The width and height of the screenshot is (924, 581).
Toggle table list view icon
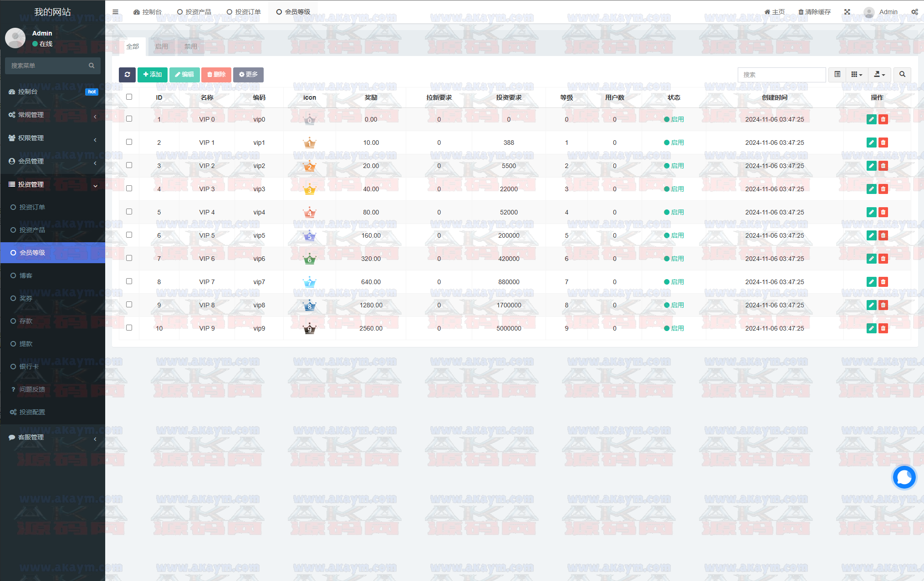point(837,75)
